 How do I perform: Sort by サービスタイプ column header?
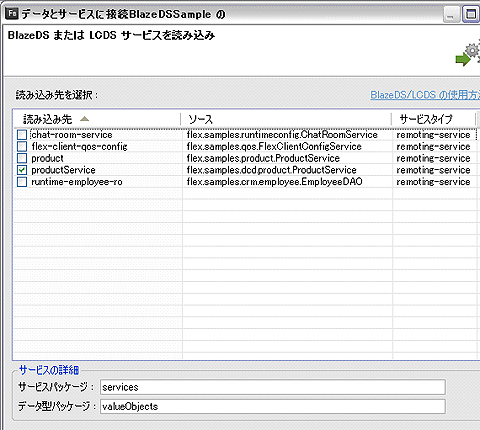[433, 119]
